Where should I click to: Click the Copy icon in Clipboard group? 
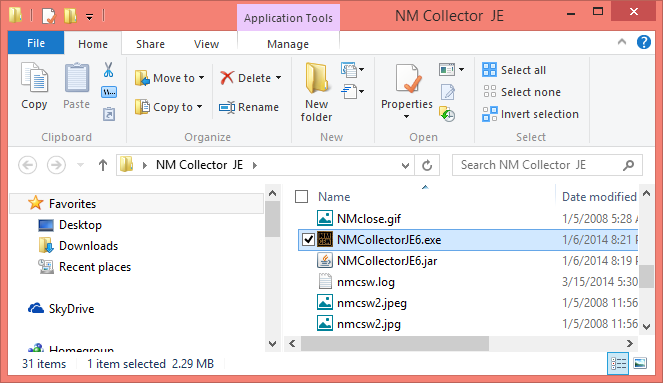click(x=35, y=77)
